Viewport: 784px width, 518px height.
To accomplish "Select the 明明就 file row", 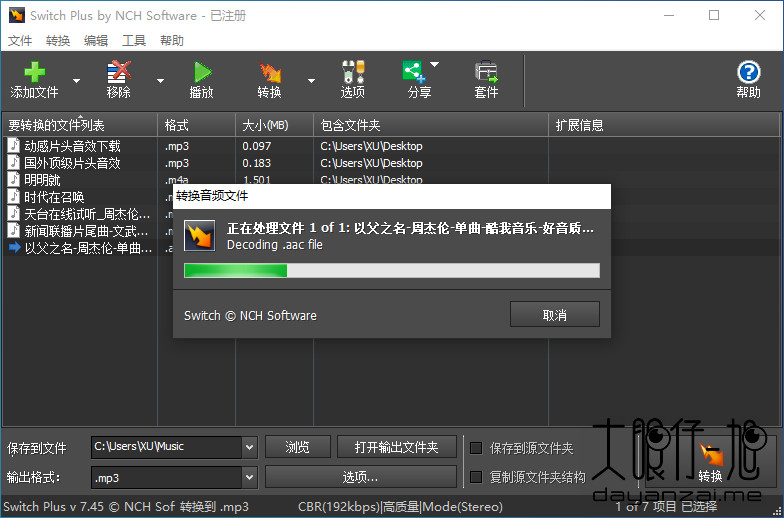I will [392, 180].
